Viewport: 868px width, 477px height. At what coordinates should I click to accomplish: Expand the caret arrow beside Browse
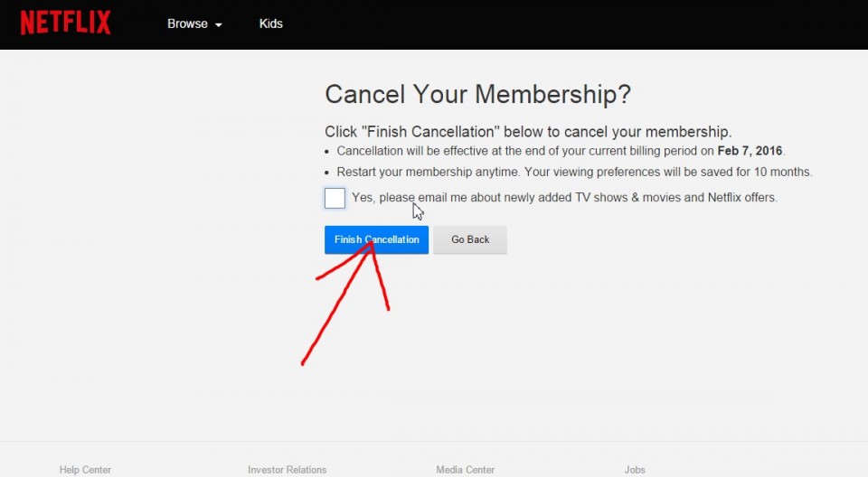click(219, 25)
